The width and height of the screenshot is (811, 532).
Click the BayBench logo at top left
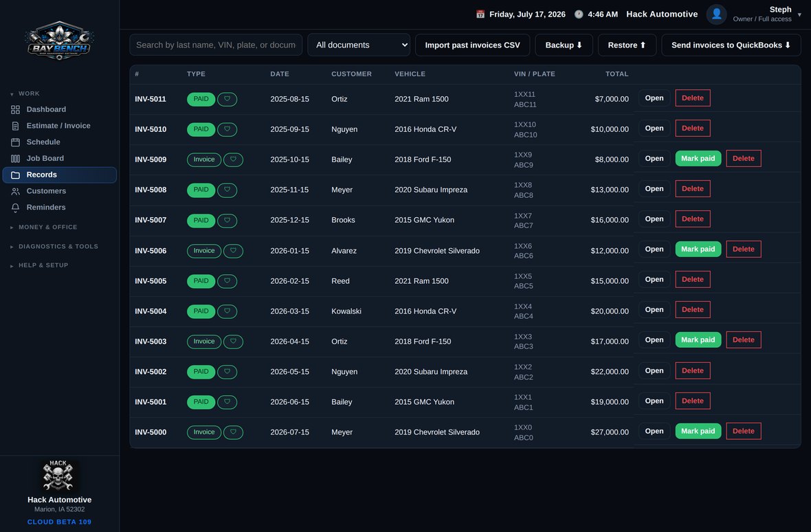[60, 41]
